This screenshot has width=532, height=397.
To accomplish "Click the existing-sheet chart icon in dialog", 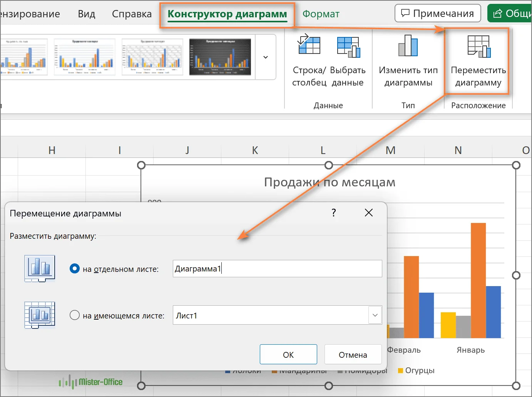I will point(40,315).
